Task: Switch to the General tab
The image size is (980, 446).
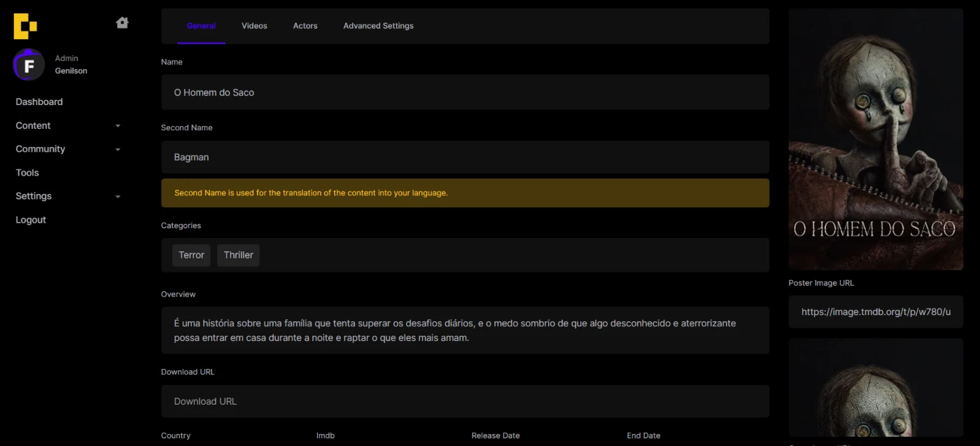Action: coord(201,26)
